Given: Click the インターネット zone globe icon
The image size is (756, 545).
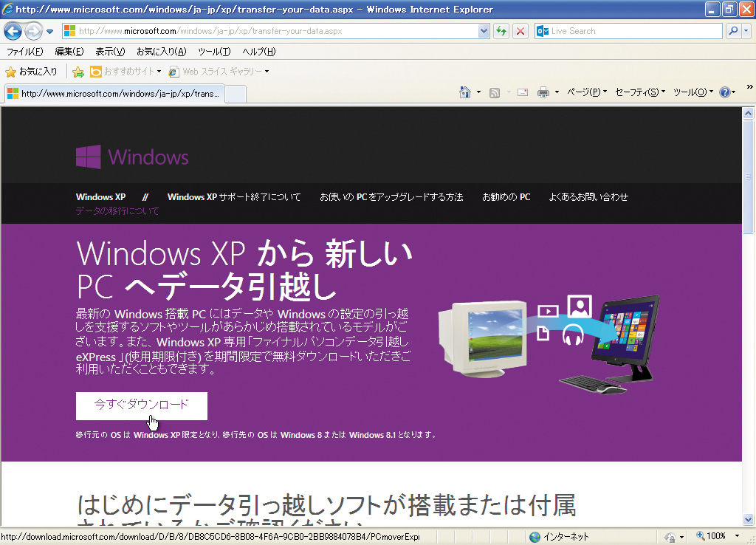Looking at the screenshot, I should [x=535, y=537].
